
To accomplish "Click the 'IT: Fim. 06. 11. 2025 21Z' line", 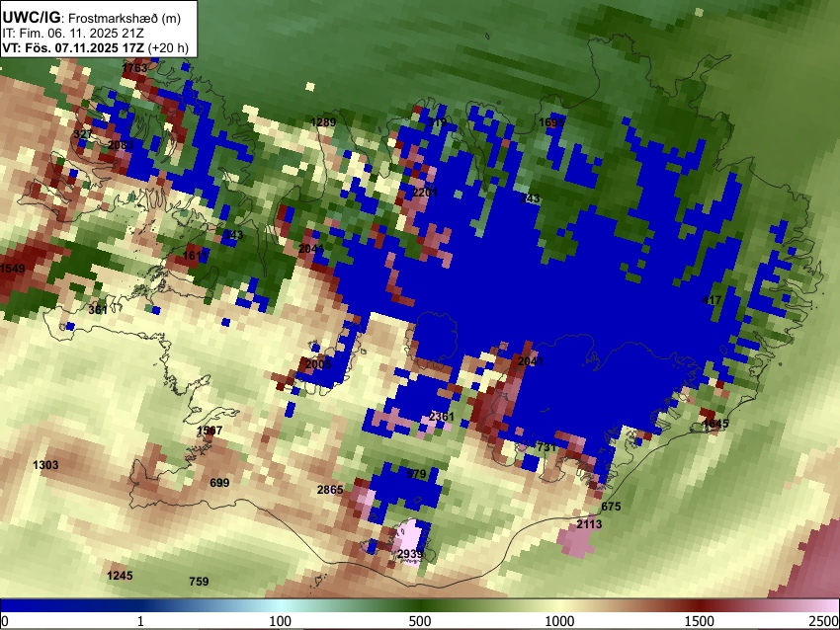I will point(73,34).
